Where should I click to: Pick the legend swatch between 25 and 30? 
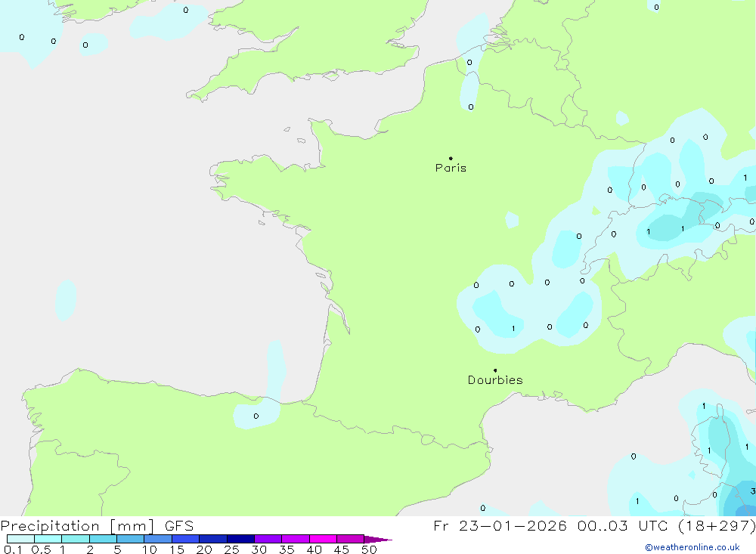click(240, 539)
